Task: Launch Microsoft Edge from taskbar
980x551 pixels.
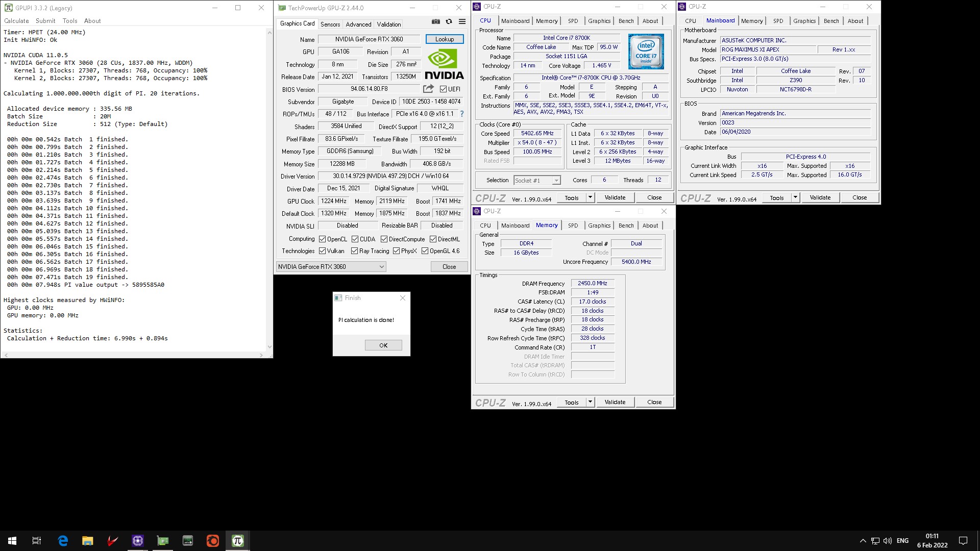Action: point(63,541)
